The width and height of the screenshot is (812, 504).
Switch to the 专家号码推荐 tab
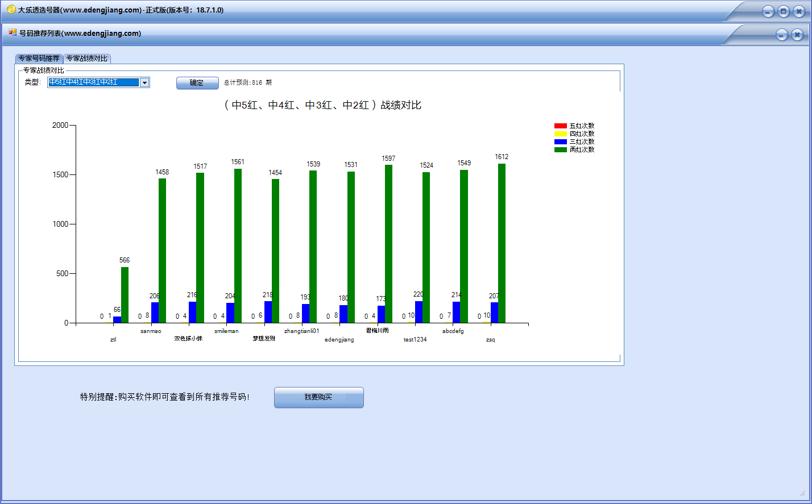click(x=39, y=59)
